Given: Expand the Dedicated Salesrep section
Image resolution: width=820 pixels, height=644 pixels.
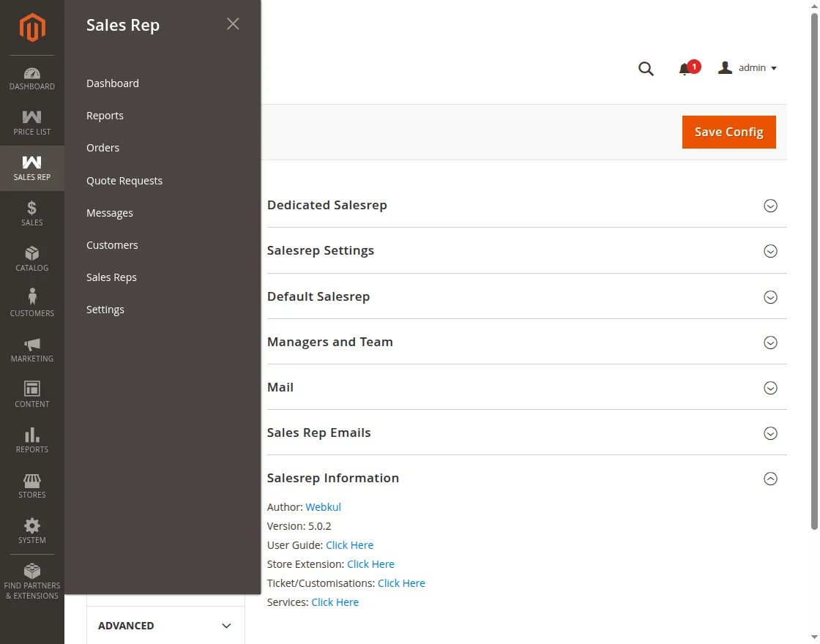Looking at the screenshot, I should coord(770,206).
